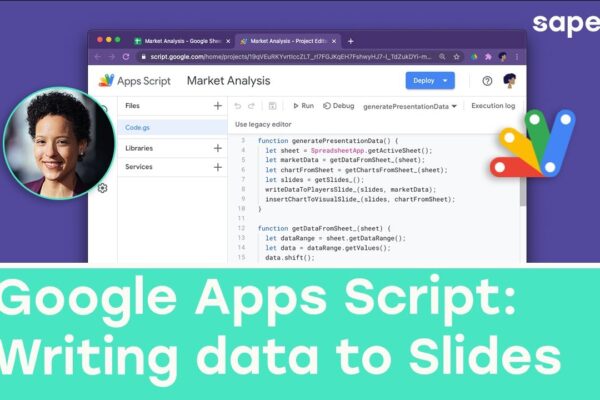
Task: Click the Libraries section label
Action: 139,148
